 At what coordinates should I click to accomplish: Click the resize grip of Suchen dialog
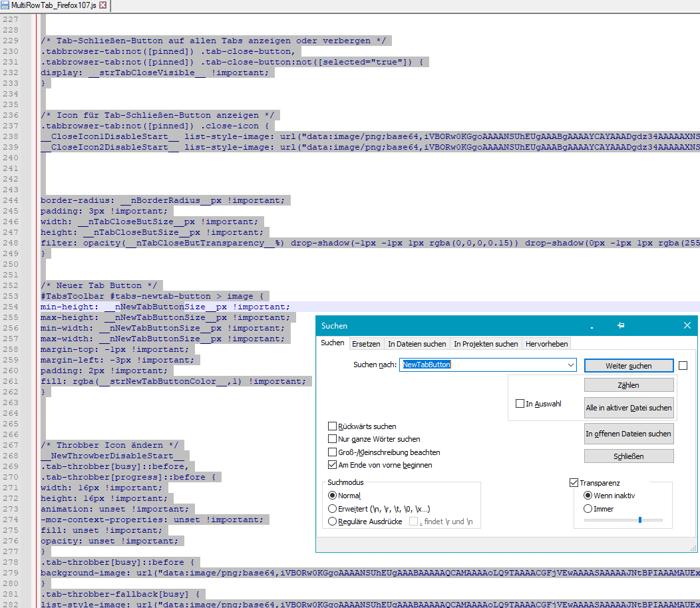(693, 547)
